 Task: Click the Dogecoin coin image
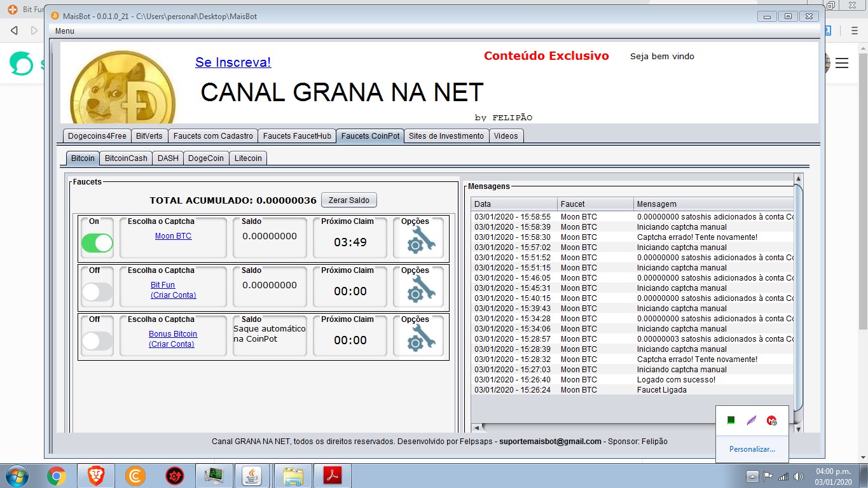pos(121,86)
